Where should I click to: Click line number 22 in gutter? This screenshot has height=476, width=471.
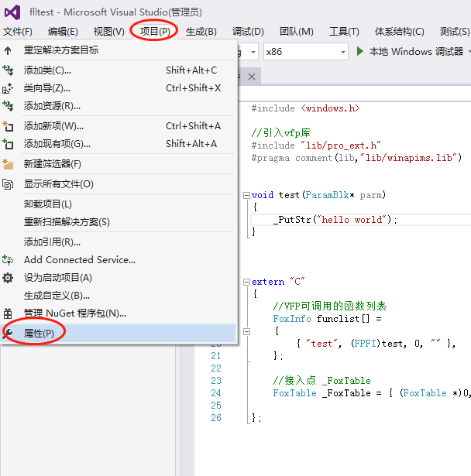(216, 368)
